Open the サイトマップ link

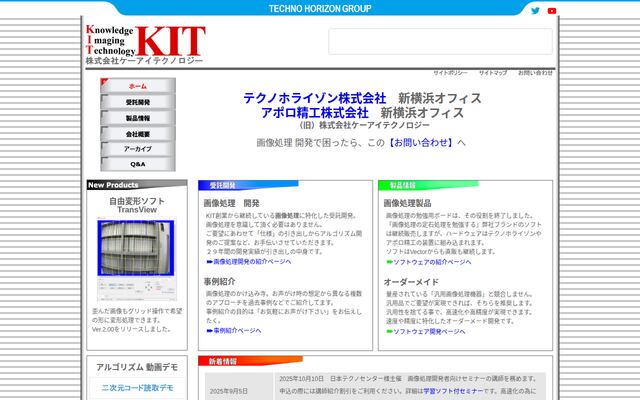coord(493,73)
